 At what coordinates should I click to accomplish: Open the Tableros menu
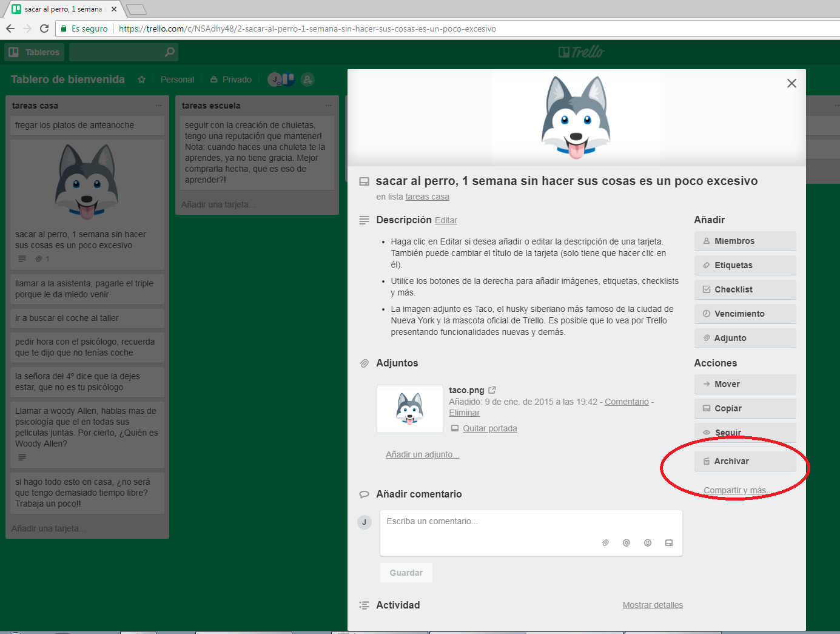(x=35, y=52)
